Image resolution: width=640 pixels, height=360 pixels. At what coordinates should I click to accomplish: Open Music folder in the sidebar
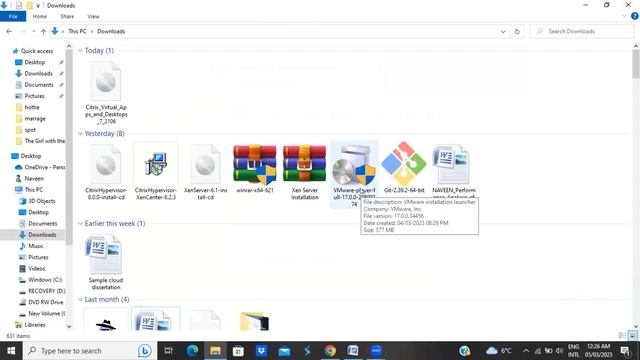click(36, 246)
